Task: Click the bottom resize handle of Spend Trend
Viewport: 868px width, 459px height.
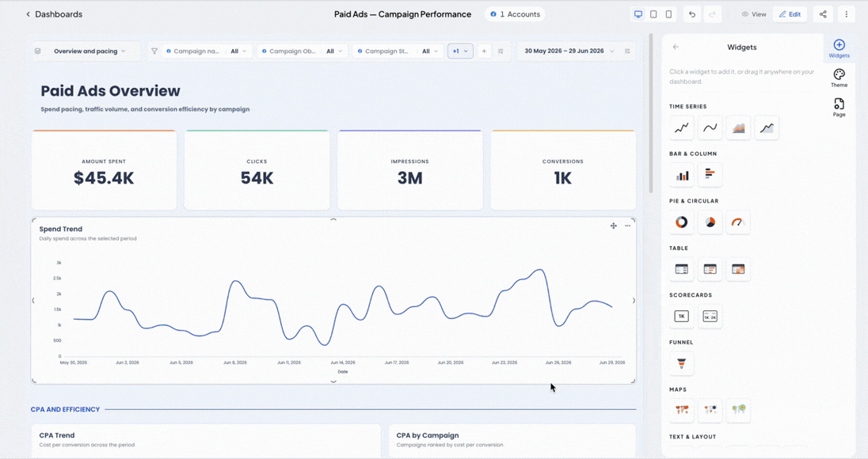Action: tap(333, 381)
